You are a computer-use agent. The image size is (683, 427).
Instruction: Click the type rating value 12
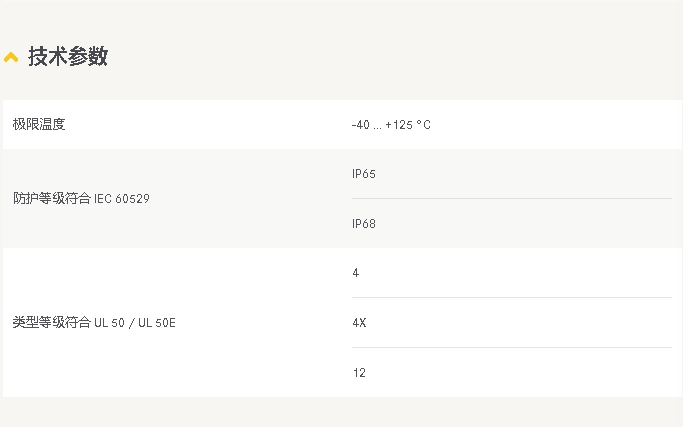coord(359,373)
